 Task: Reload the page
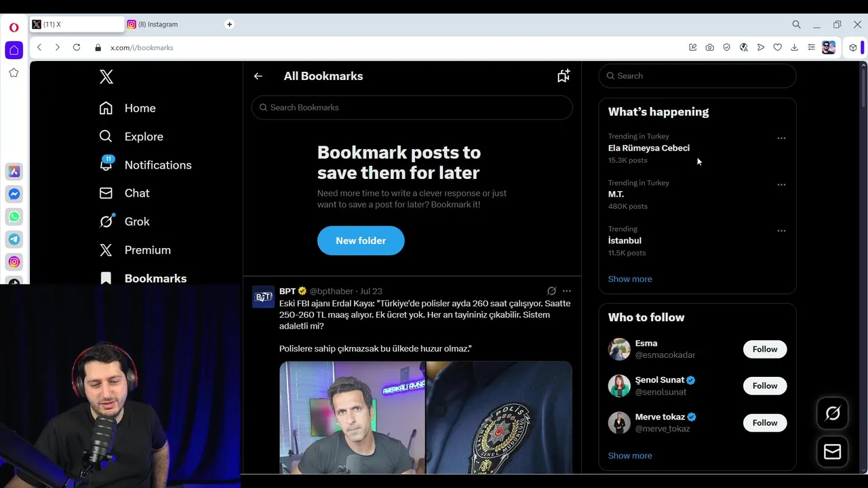coord(77,47)
